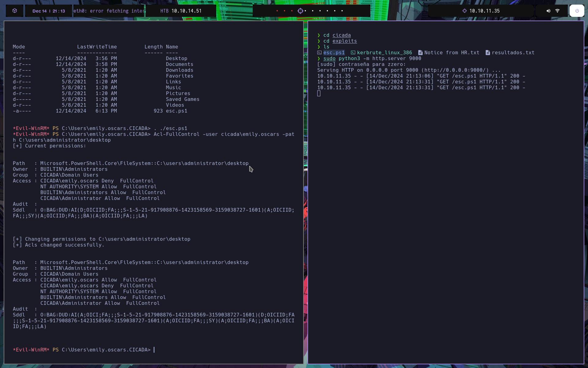This screenshot has height=368, width=588.
Task: Switch to the third red workspace dot
Action: (292, 11)
